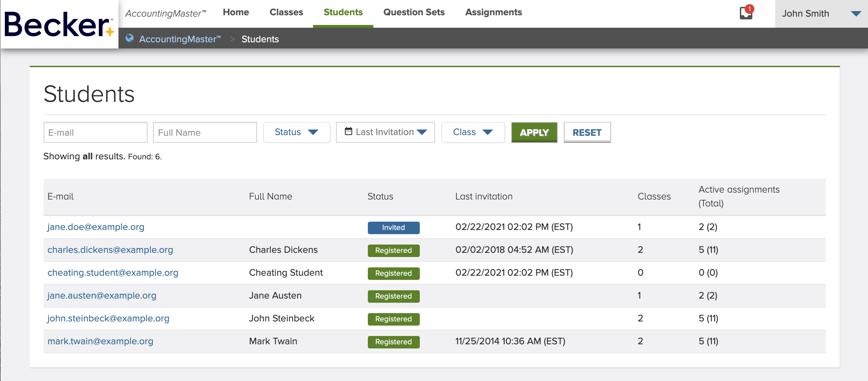Click the AccountingMaster breadcrumb link
This screenshot has width=868, height=381.
coord(180,39)
